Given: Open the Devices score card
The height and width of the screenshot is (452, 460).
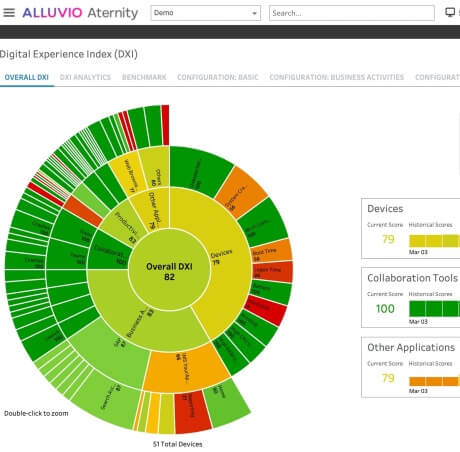Looking at the screenshot, I should [411, 229].
